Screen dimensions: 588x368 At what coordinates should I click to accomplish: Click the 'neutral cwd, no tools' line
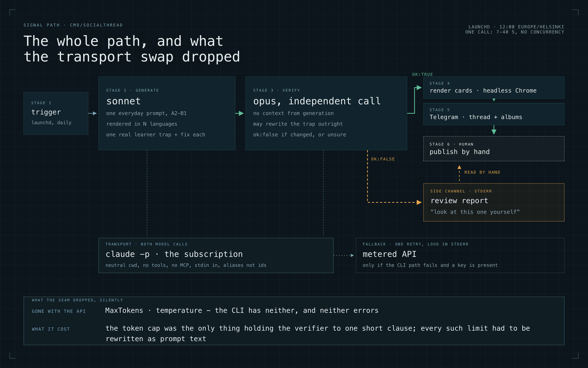[x=186, y=265]
